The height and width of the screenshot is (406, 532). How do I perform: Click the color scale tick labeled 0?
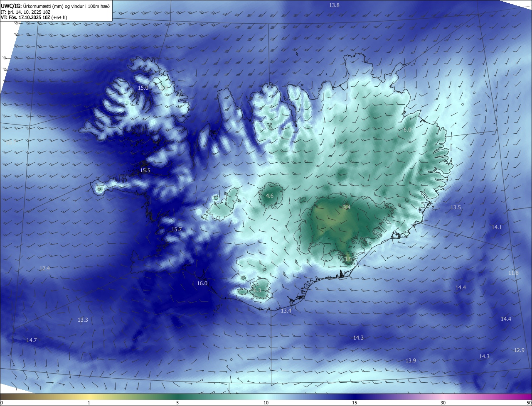click(2, 403)
